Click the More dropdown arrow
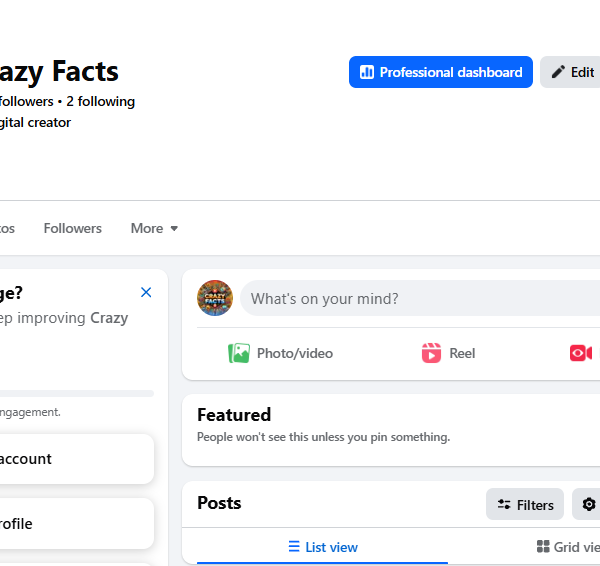Viewport: 600px width, 566px height. [174, 229]
